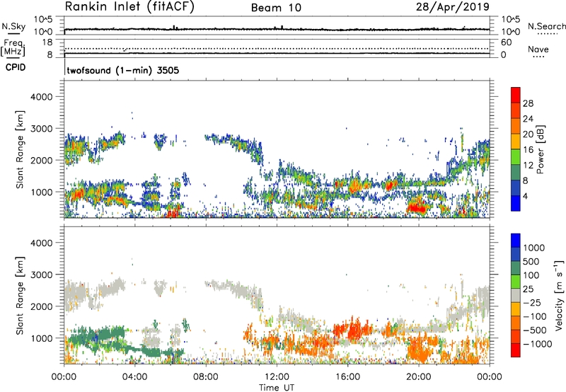Click the grey segment of the velocity colorbar
Screen dimensions: 566x392
point(516,296)
